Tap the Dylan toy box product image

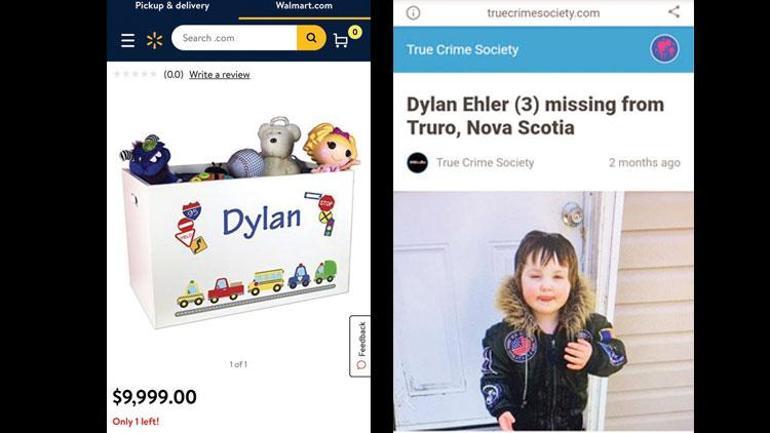(239, 223)
